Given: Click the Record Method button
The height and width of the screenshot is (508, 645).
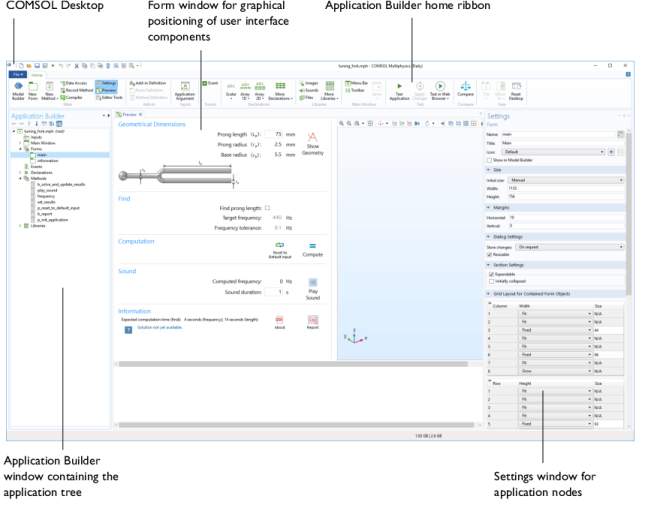Looking at the screenshot, I should (79, 91).
